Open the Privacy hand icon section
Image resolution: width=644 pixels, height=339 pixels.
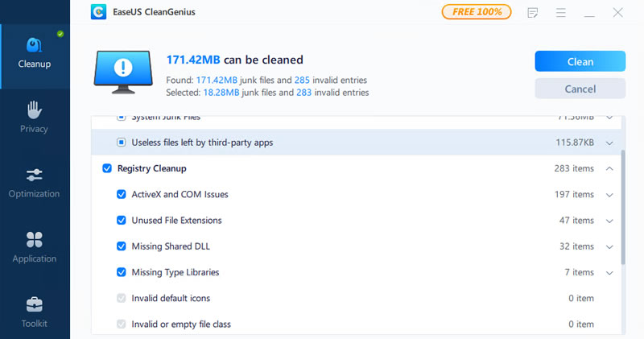tap(35, 117)
